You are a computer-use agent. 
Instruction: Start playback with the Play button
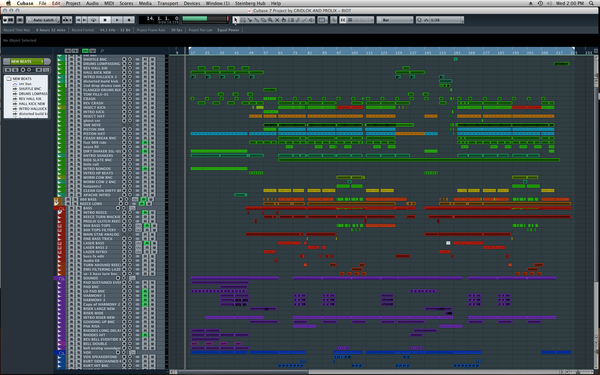click(x=117, y=20)
